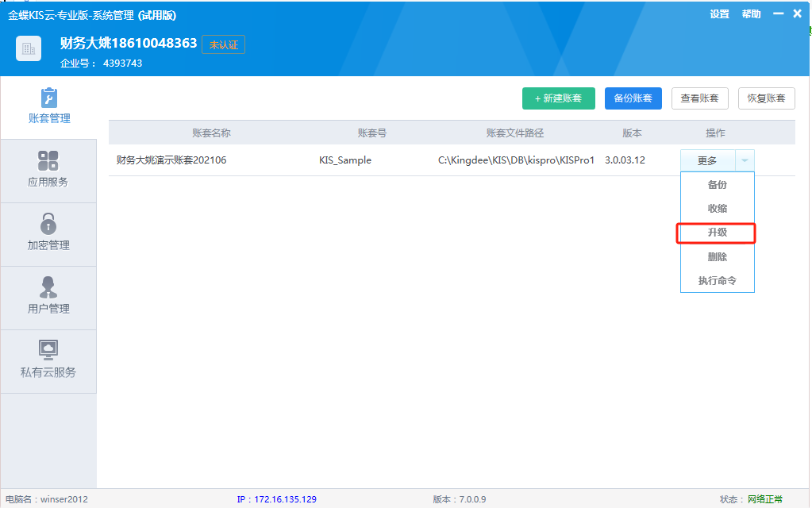Choose 备份 from the dropdown menu
The width and height of the screenshot is (812, 508).
pyautogui.click(x=718, y=185)
